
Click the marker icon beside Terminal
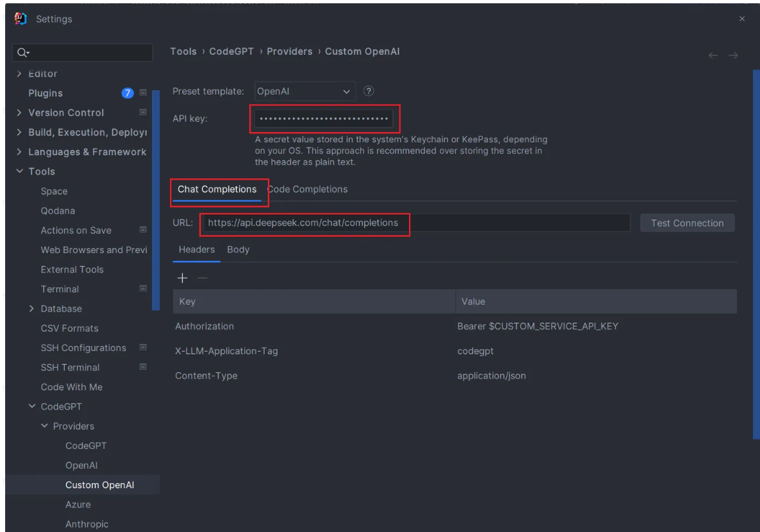pos(143,289)
